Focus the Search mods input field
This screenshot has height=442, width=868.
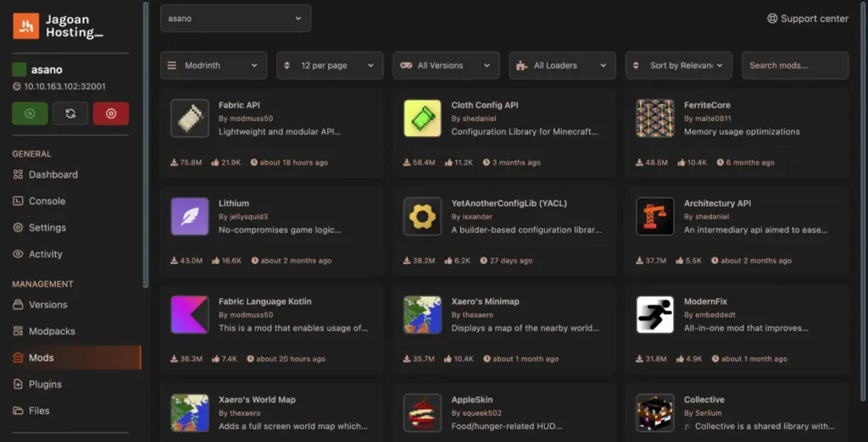pyautogui.click(x=795, y=65)
